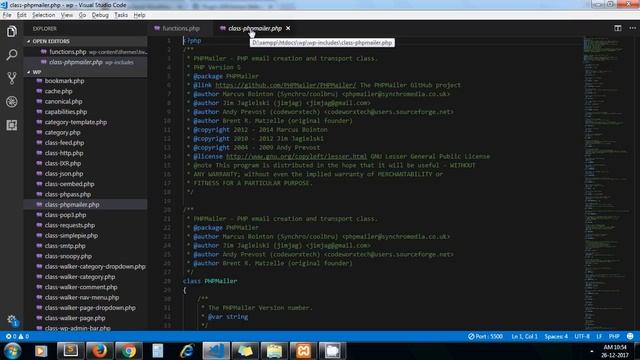Open Firefox from the taskbar
This screenshot has height=360, width=640.
[99, 351]
